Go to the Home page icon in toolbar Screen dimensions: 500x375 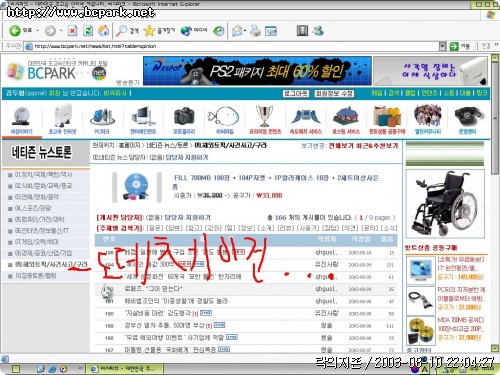point(103,31)
